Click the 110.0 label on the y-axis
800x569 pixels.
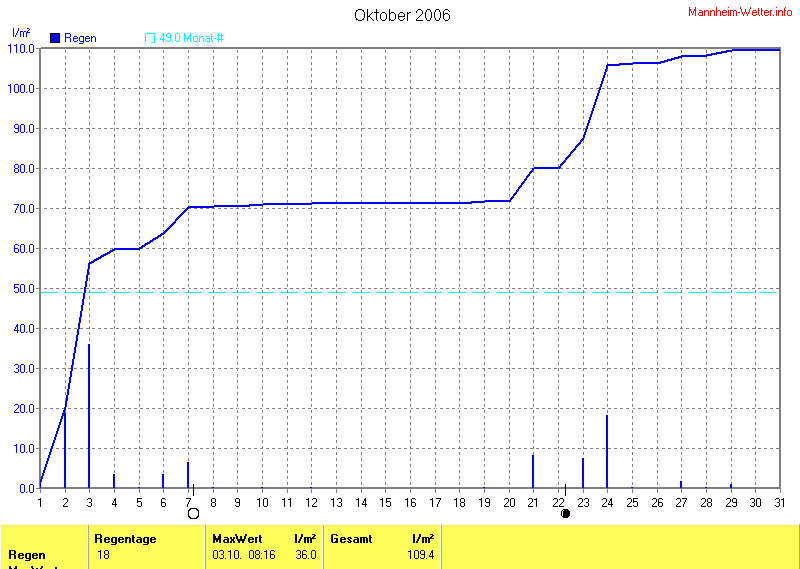click(22, 48)
